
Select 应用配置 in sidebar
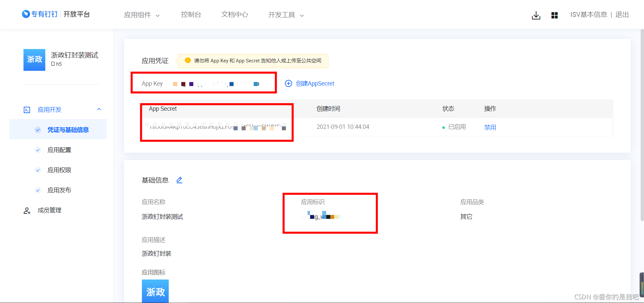[x=59, y=150]
